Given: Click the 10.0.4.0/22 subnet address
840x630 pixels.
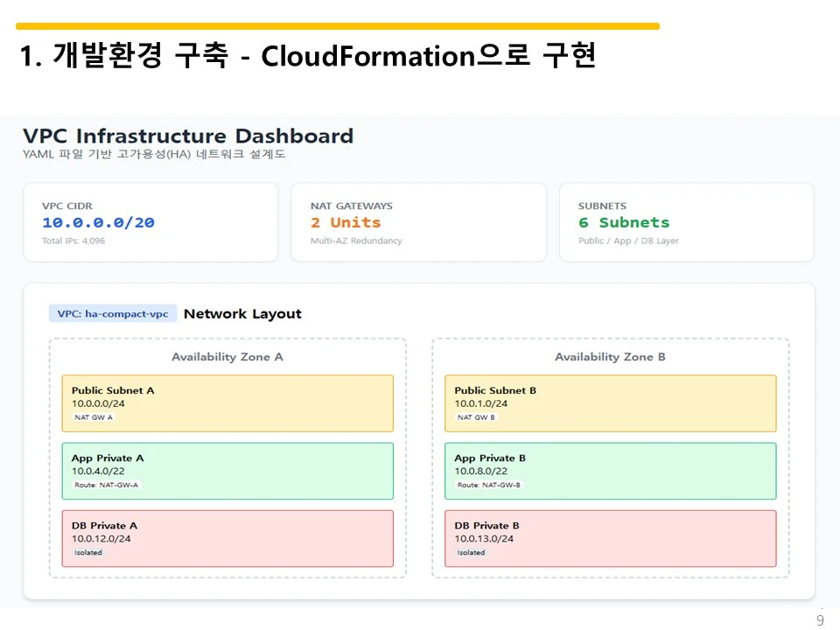Looking at the screenshot, I should [x=98, y=471].
